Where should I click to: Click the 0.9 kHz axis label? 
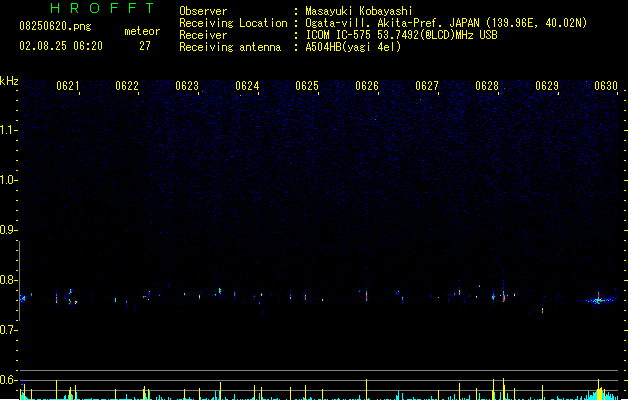[x=8, y=230]
